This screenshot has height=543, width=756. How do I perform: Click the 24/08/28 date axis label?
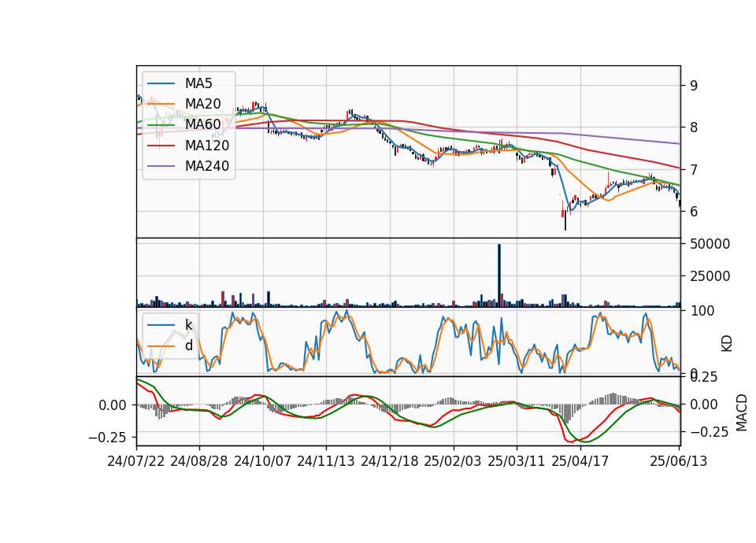pos(199,461)
